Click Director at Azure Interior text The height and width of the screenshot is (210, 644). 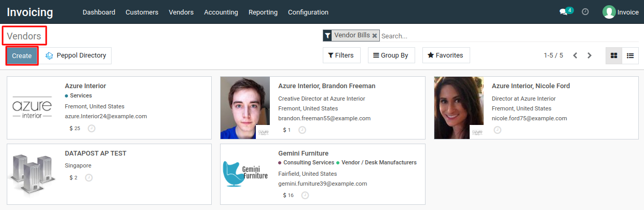pyautogui.click(x=524, y=99)
